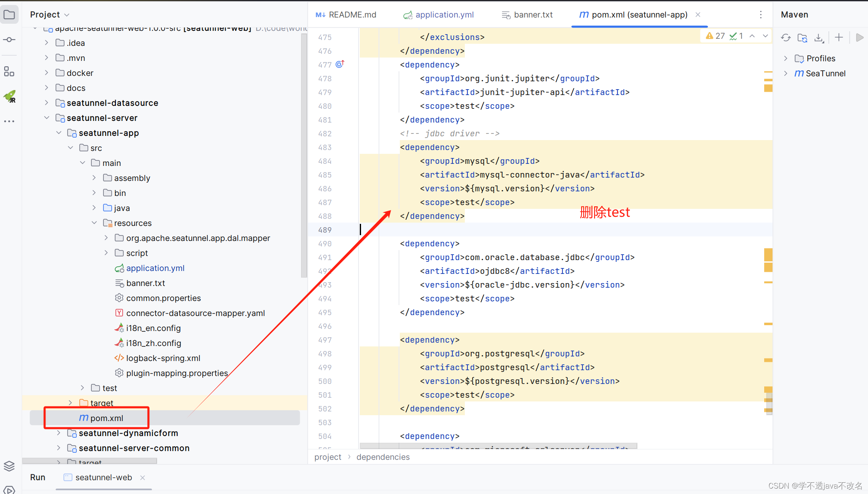Select dependencies in the breadcrumb bar

click(383, 457)
